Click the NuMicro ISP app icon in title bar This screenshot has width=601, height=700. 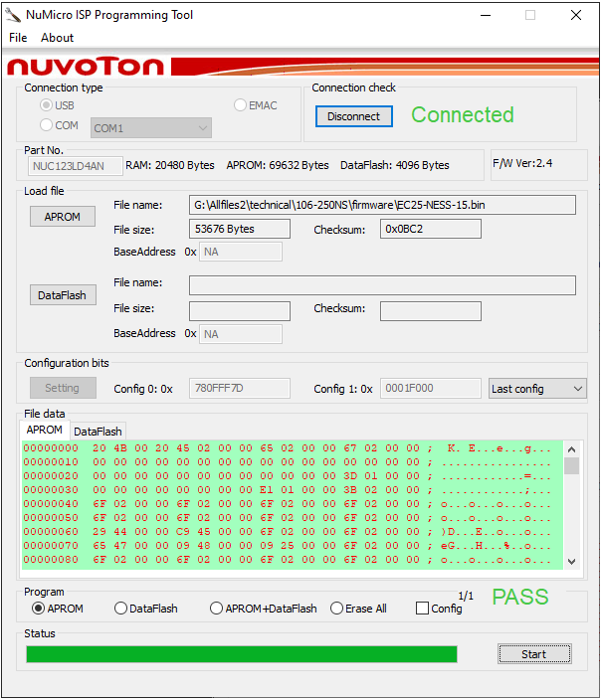click(13, 15)
